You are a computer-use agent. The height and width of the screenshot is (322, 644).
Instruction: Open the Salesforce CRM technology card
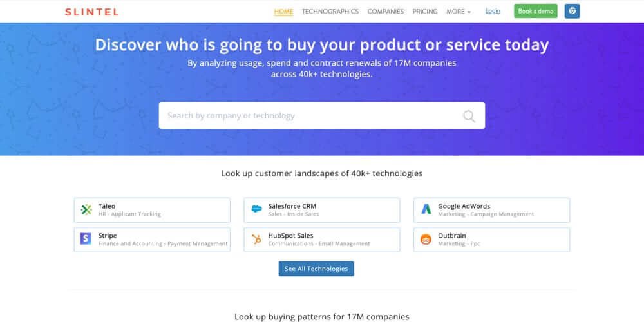(x=322, y=210)
